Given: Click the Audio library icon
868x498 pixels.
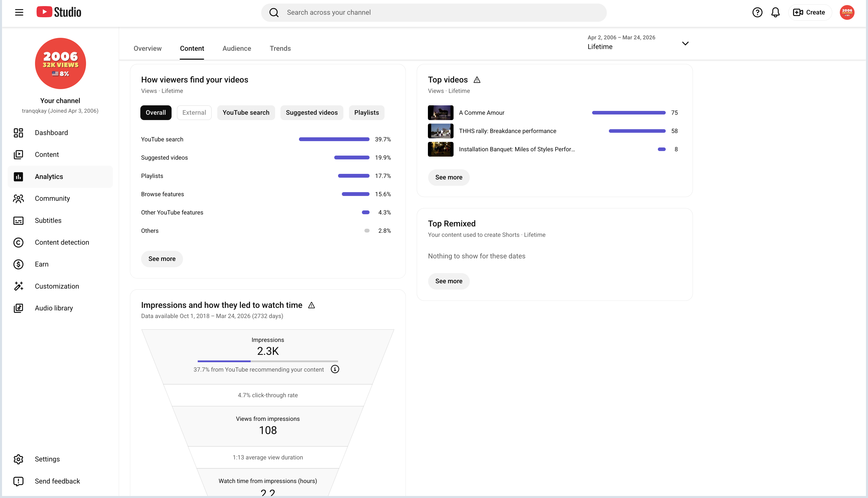Looking at the screenshot, I should (x=19, y=308).
